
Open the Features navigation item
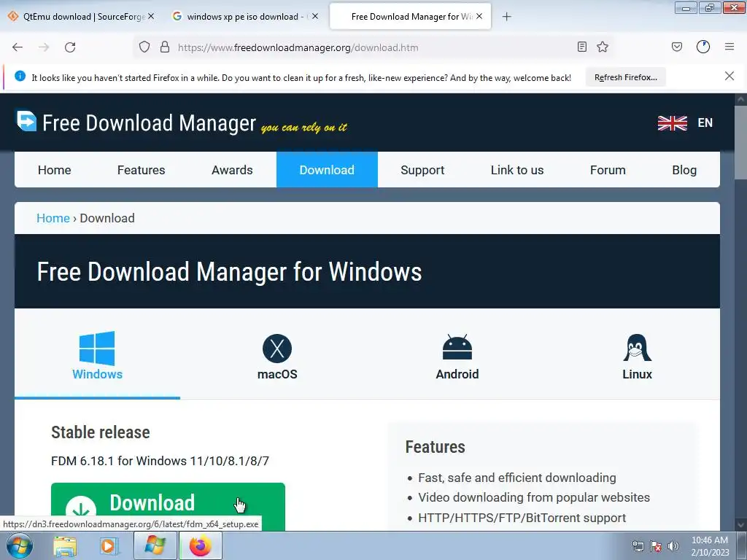[x=141, y=170]
